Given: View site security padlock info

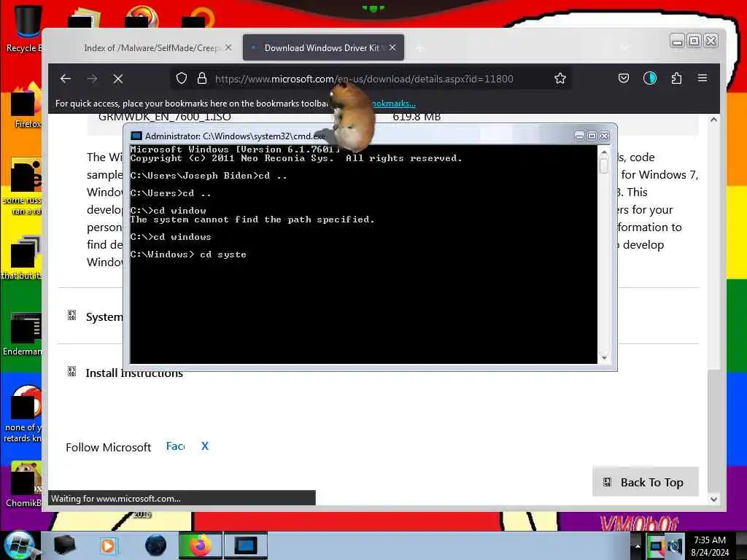Looking at the screenshot, I should 202,78.
